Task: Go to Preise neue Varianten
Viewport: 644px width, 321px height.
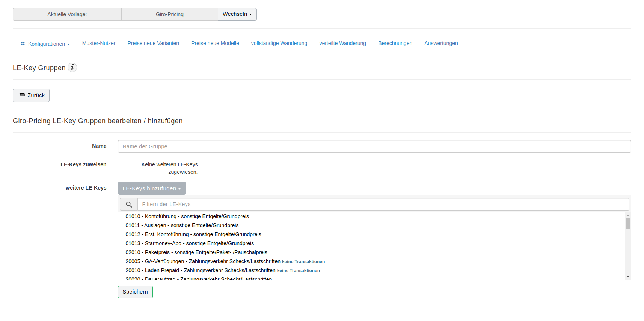Action: pos(153,43)
